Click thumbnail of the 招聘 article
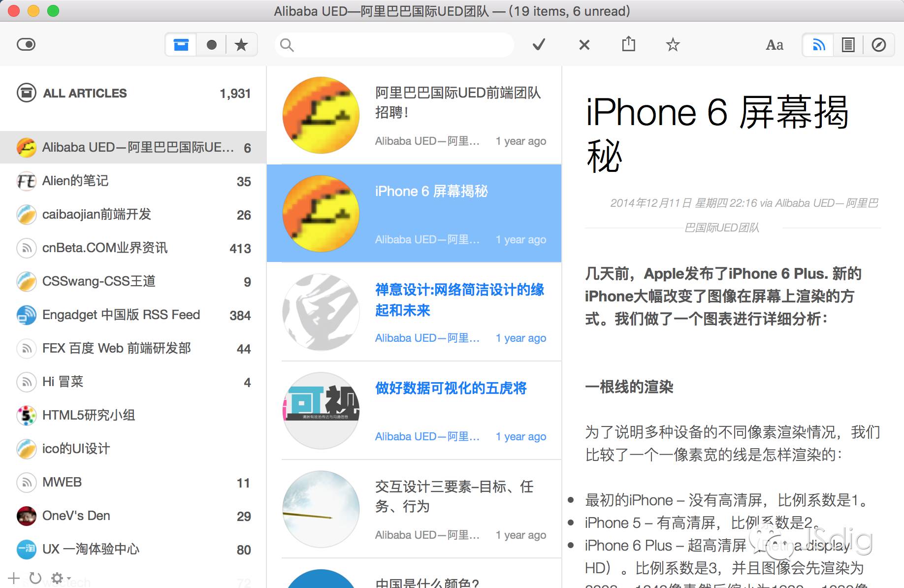This screenshot has height=588, width=904. point(321,115)
